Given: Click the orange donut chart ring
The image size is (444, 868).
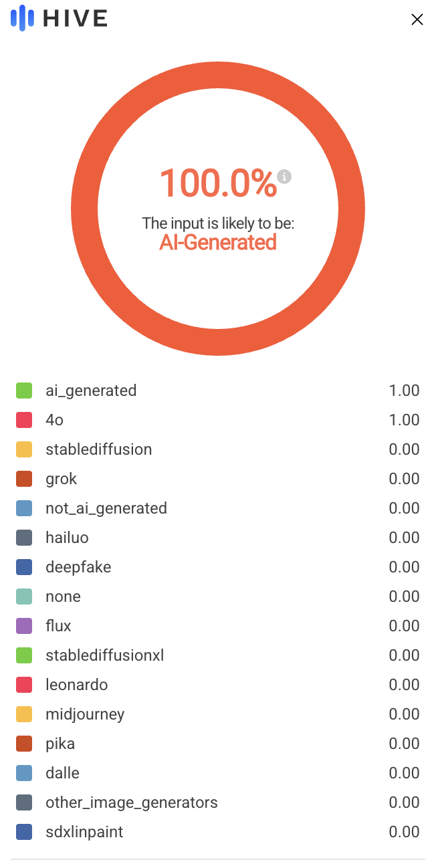Looking at the screenshot, I should [x=84, y=209].
